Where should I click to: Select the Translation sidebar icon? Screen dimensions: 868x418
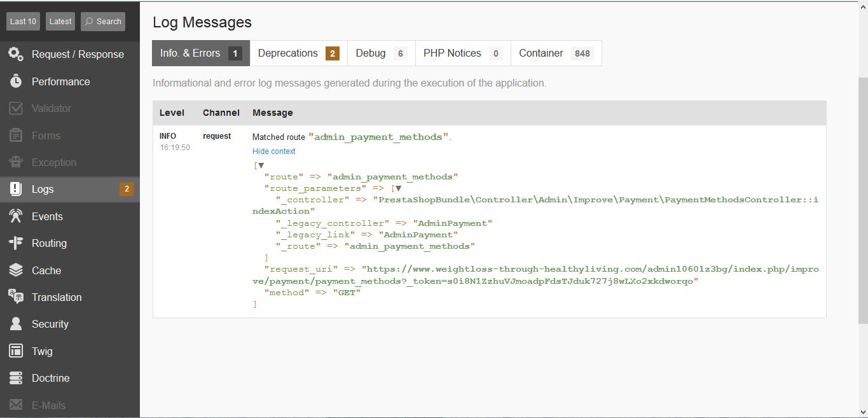click(57, 297)
